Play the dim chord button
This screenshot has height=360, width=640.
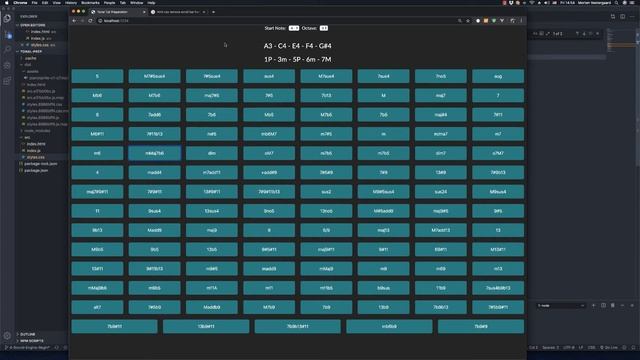pos(211,153)
